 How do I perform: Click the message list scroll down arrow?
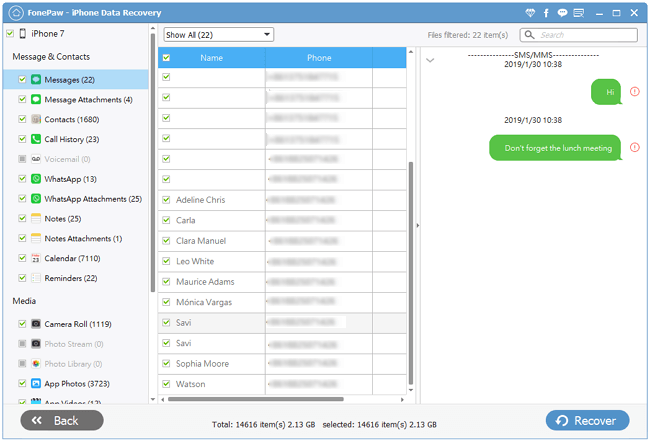click(411, 390)
